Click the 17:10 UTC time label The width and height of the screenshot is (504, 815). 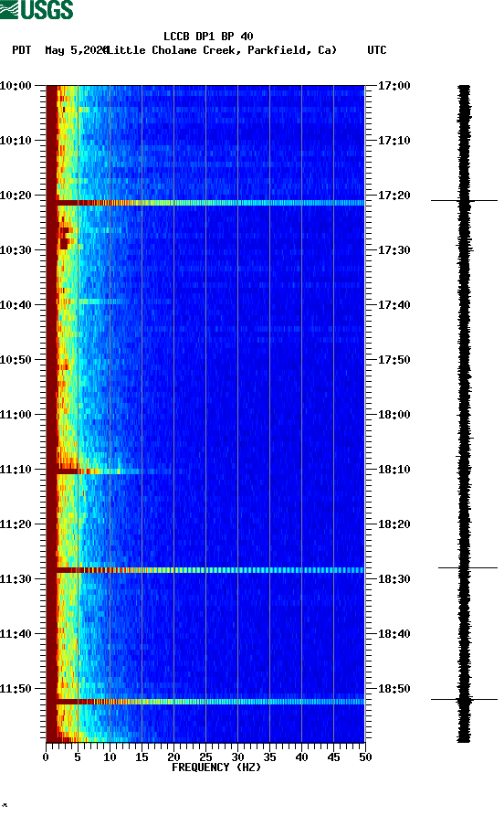click(394, 141)
